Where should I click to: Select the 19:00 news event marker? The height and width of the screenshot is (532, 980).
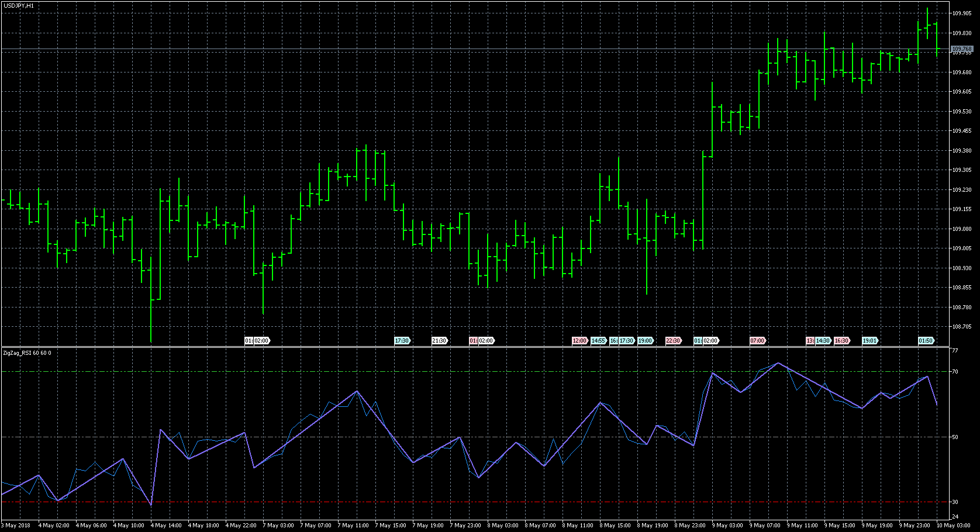(645, 341)
